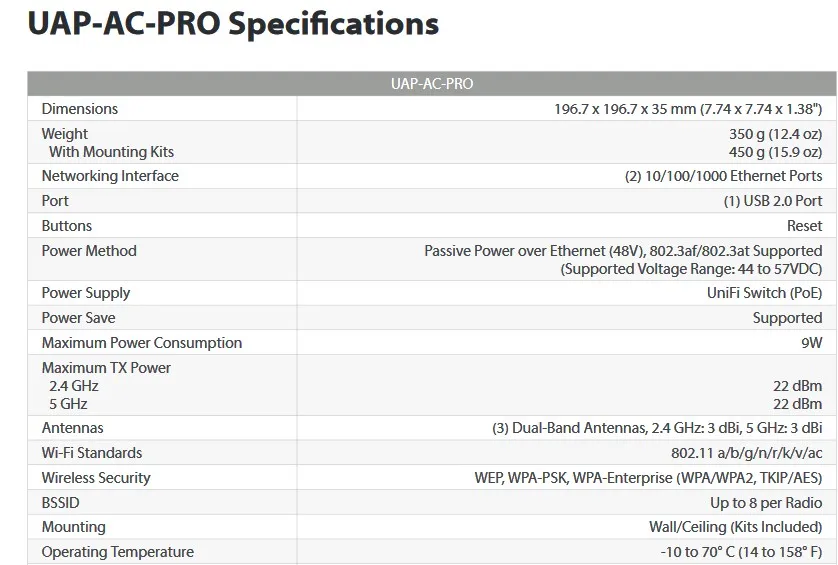Click the Buttons row label
838x565 pixels.
pos(66,226)
